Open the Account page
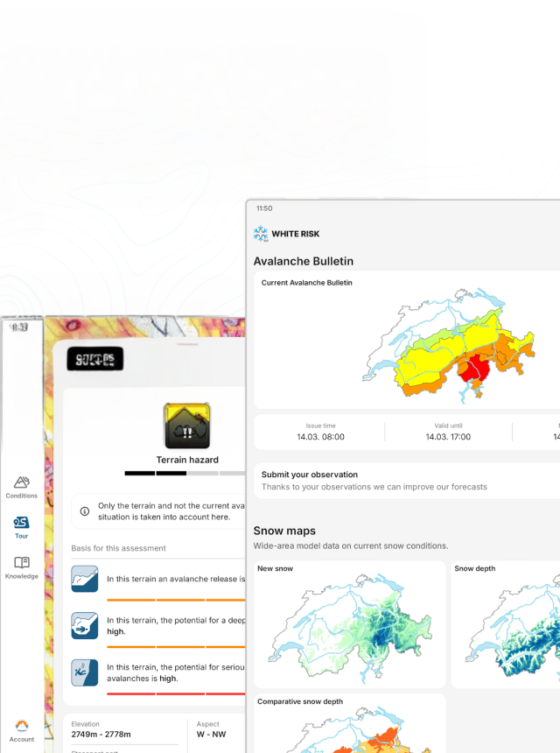The image size is (560, 753). point(22,730)
